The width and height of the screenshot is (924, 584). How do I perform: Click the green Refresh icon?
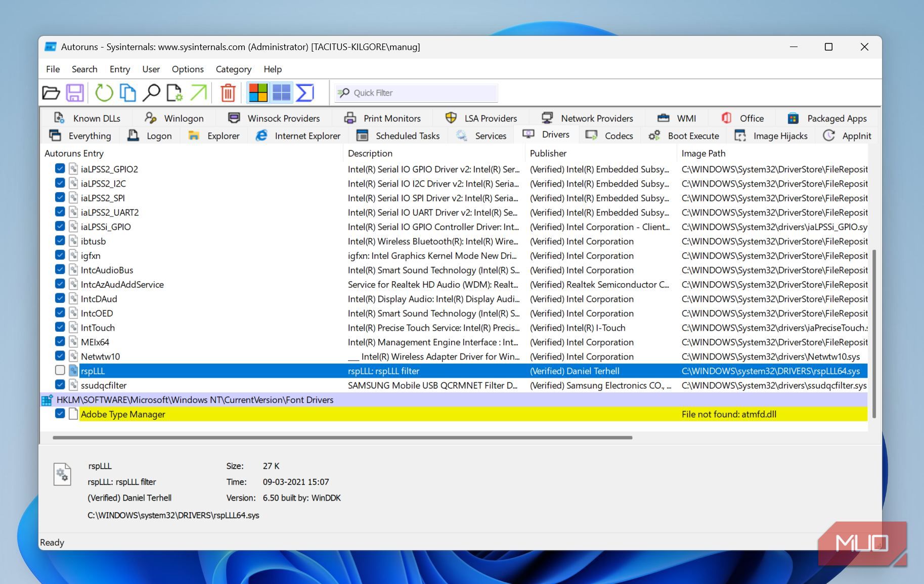click(104, 93)
